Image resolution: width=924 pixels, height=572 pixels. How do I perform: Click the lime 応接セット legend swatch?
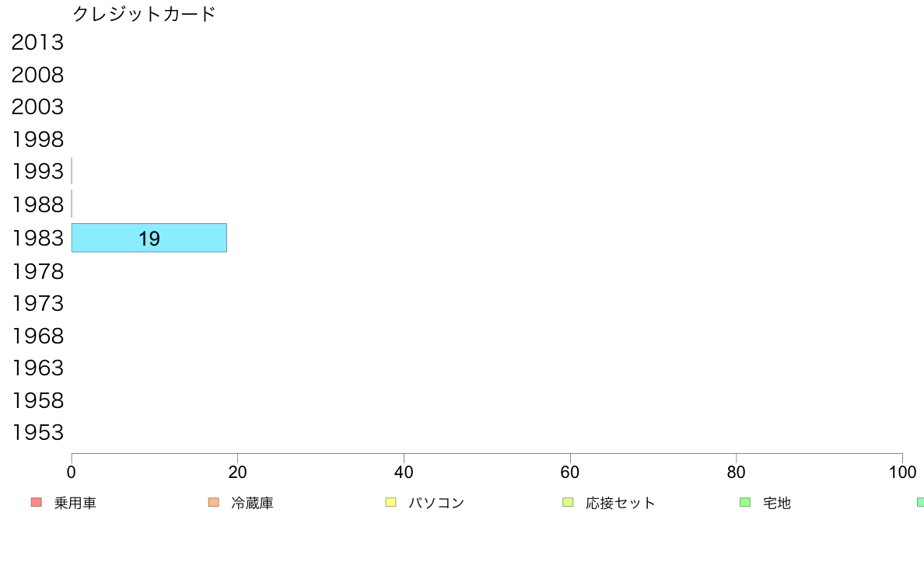(x=568, y=503)
